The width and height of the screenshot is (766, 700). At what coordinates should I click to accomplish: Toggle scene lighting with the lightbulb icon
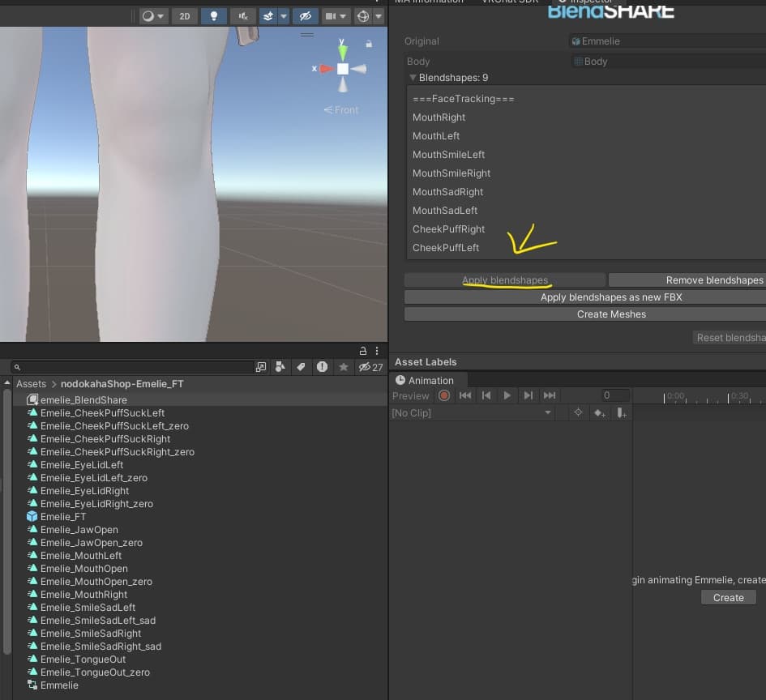pos(213,16)
